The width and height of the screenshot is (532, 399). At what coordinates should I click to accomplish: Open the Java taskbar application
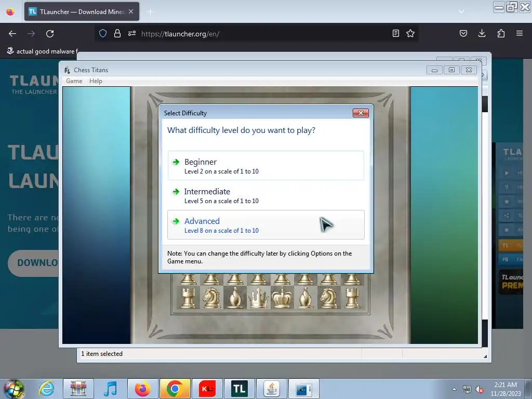click(x=271, y=389)
